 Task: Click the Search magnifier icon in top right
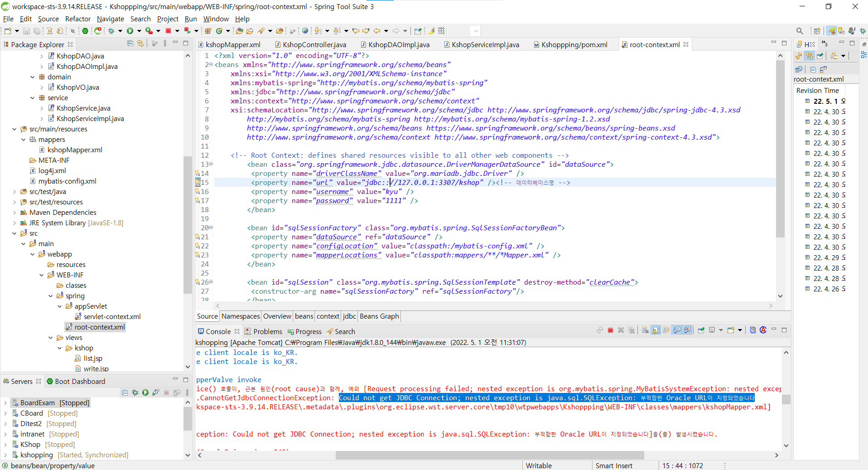pos(800,31)
